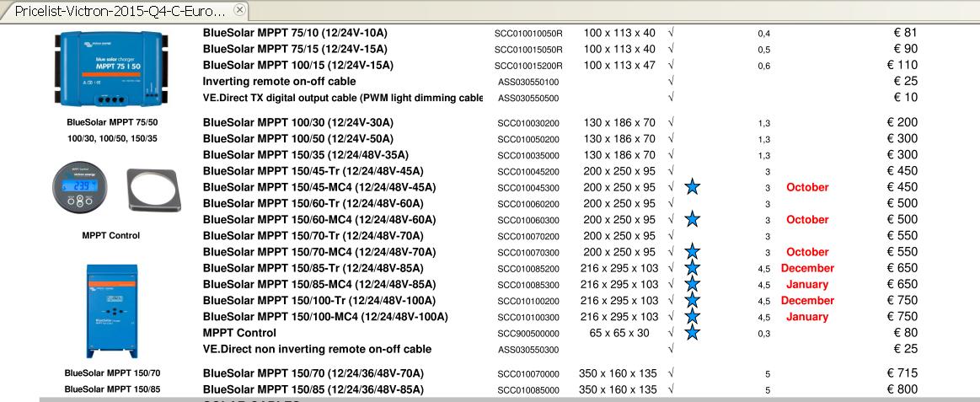Select text BlueSolar MPPT 75/15 (12/24V-15A)
980x402 pixels.
(x=295, y=50)
